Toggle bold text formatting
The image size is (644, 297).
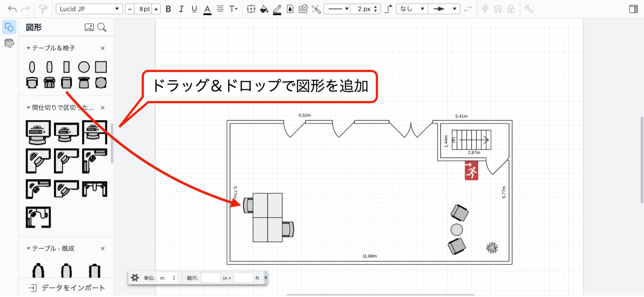pyautogui.click(x=168, y=9)
